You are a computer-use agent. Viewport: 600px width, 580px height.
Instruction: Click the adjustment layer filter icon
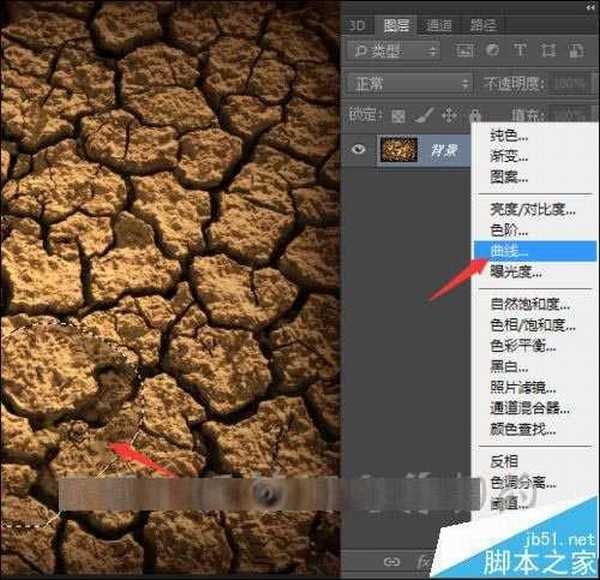point(492,50)
